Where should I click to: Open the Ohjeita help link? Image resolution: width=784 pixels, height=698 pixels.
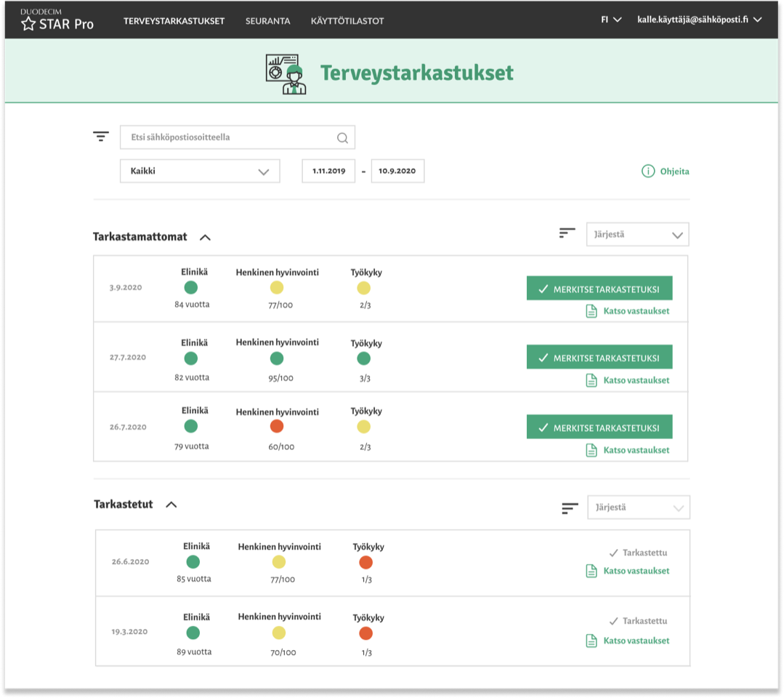pyautogui.click(x=674, y=172)
